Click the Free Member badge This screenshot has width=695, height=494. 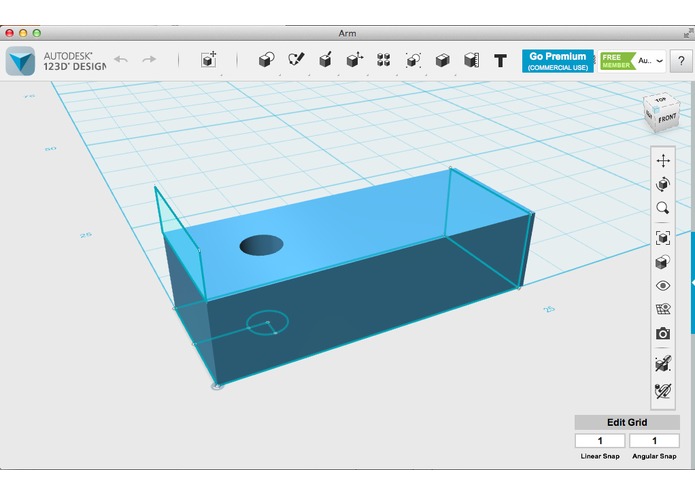point(617,61)
